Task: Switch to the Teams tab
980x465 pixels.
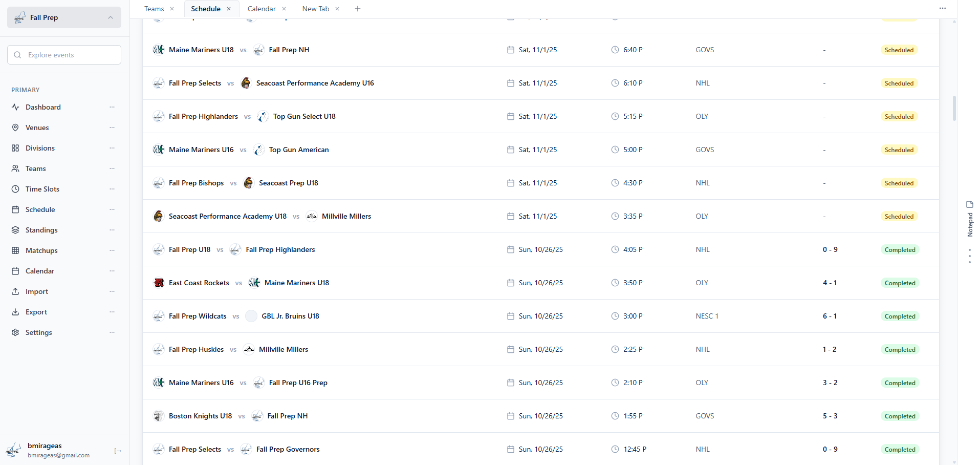Action: pyautogui.click(x=154, y=9)
